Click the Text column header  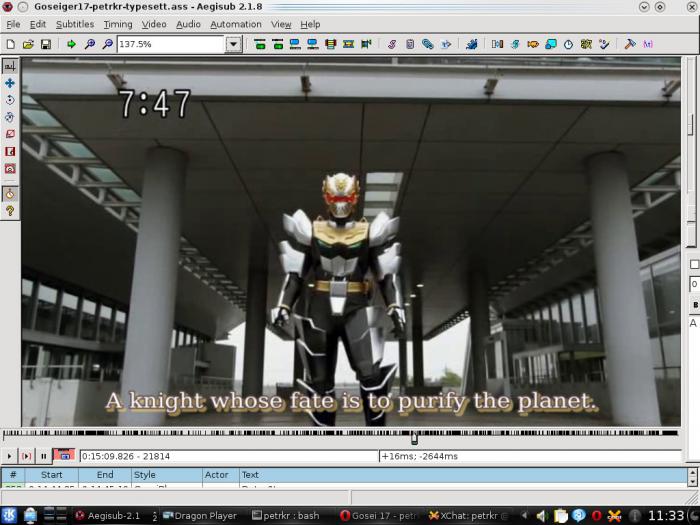click(x=463, y=475)
